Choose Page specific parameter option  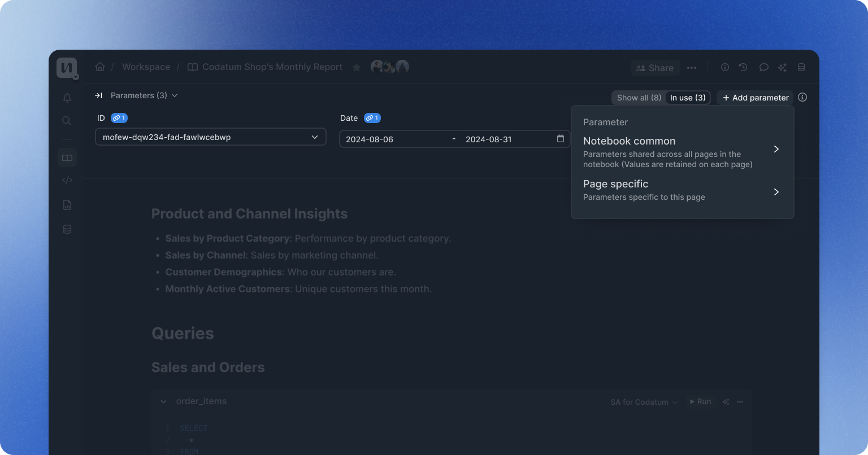pyautogui.click(x=682, y=190)
